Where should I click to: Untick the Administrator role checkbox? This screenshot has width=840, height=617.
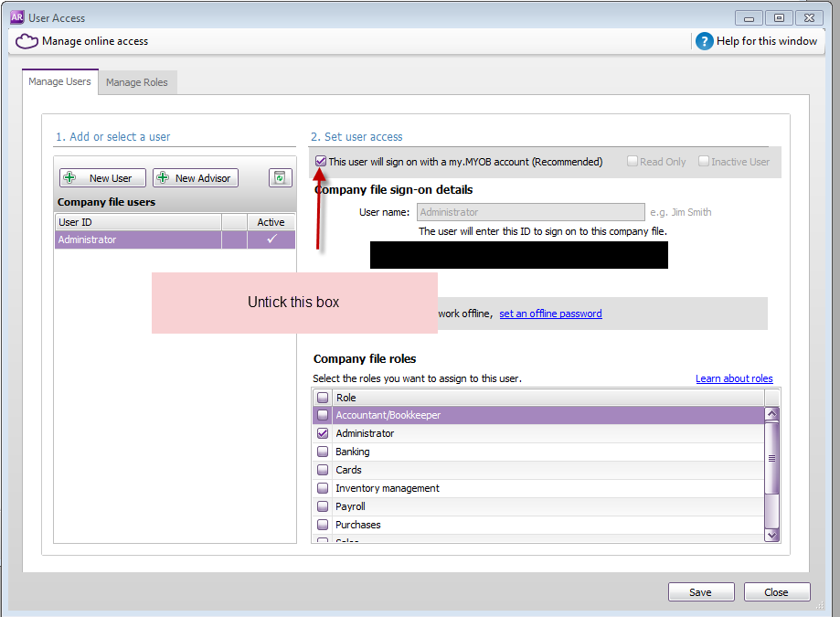pyautogui.click(x=323, y=432)
